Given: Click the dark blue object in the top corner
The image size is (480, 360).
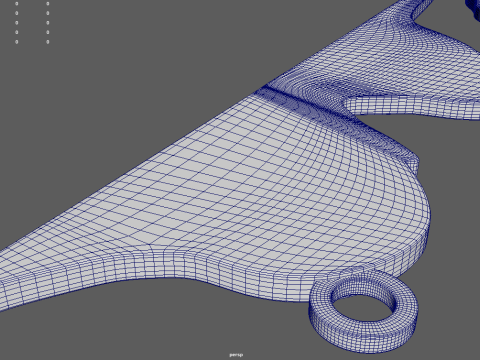Looking at the screenshot, I should point(473,8).
